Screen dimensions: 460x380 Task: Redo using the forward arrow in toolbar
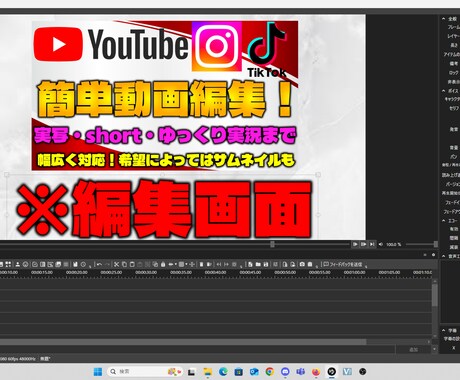click(x=107, y=264)
